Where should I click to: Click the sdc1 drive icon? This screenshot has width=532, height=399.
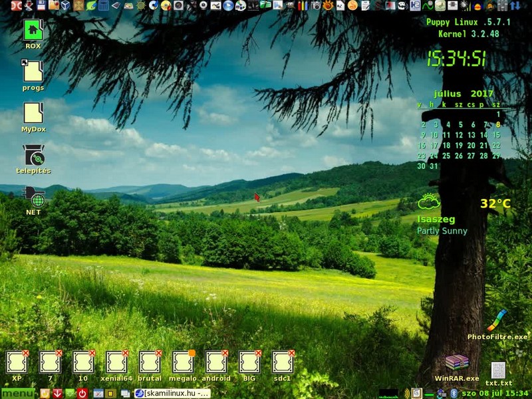(283, 362)
